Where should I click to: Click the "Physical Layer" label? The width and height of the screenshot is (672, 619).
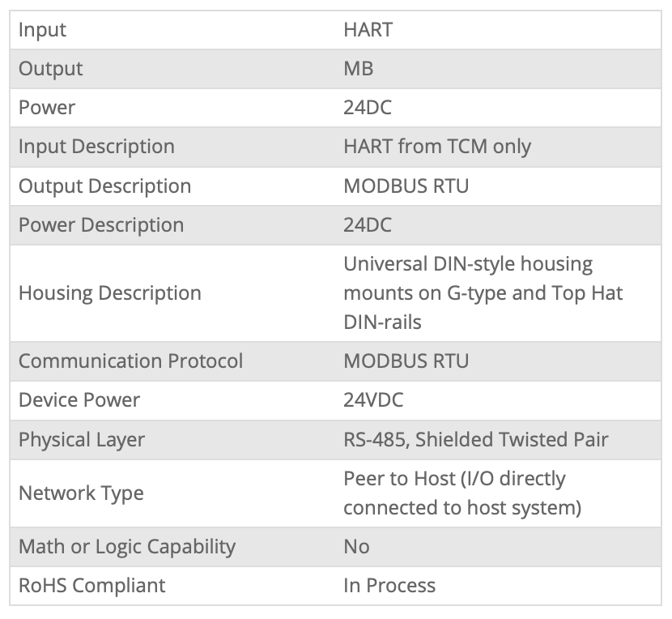[82, 439]
